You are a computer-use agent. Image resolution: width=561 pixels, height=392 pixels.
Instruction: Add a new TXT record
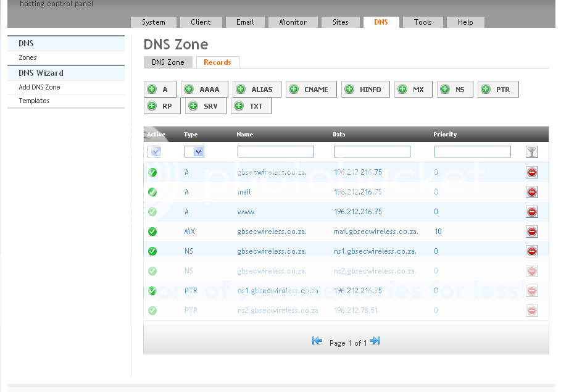point(251,106)
